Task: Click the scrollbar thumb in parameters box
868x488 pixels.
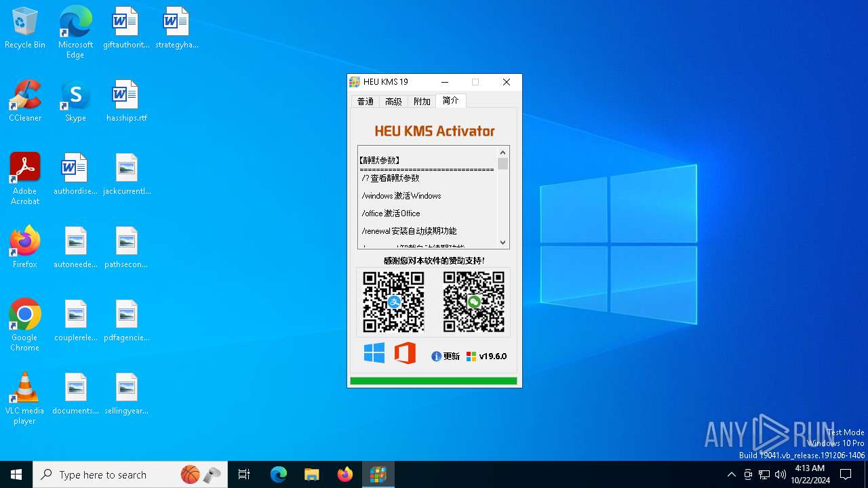Action: pos(502,163)
